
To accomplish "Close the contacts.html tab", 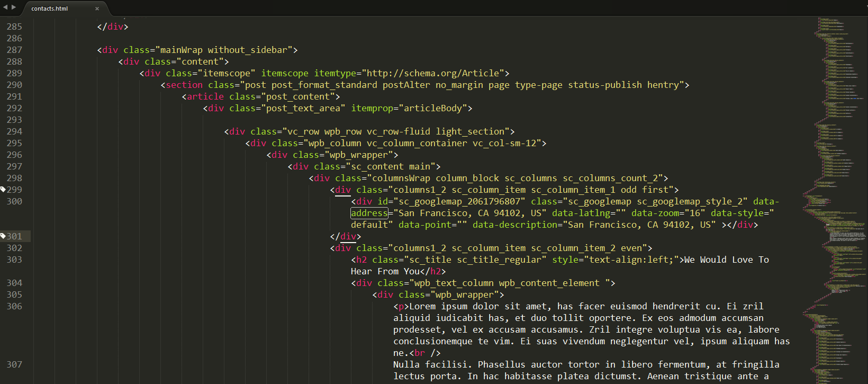I will click(97, 8).
